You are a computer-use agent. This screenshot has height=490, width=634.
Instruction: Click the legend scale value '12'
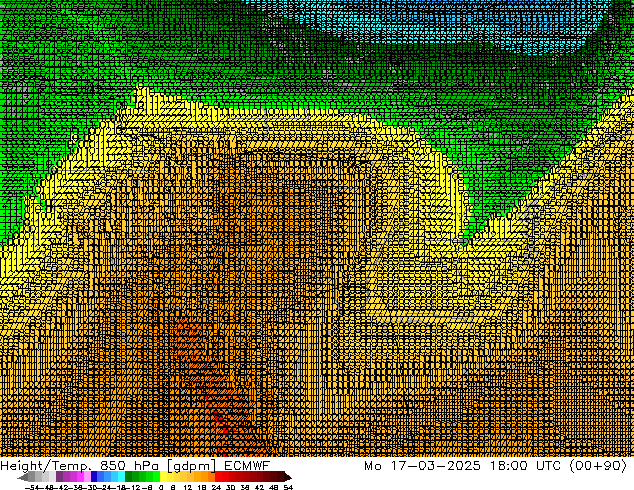(x=188, y=487)
